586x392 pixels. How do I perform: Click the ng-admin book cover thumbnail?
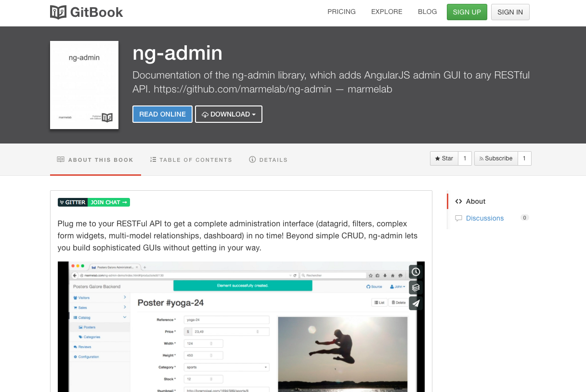[x=84, y=85]
